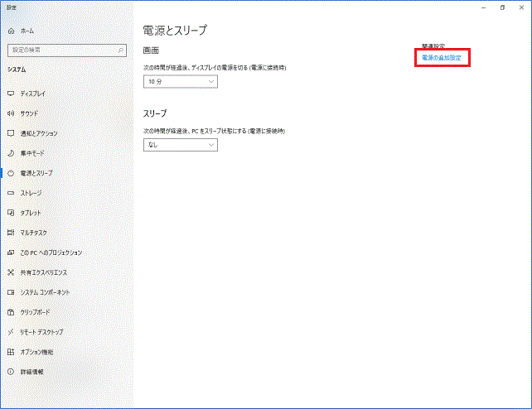Open マルチタスク multitasking settings
Screen dimensions: 532x409
pos(34,233)
